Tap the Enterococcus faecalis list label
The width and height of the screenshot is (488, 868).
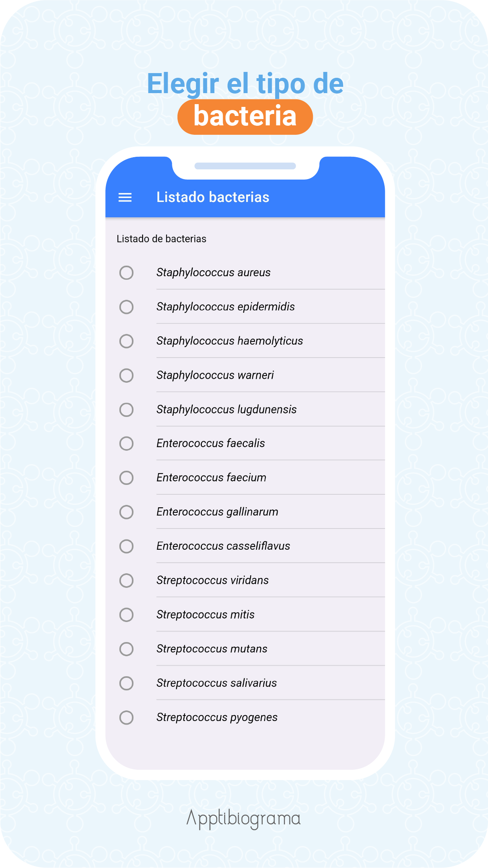point(211,443)
